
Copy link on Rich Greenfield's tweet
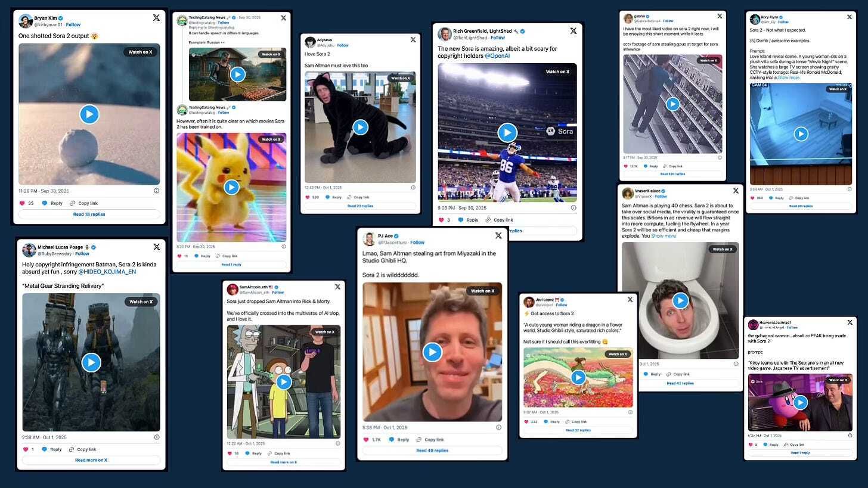pyautogui.click(x=500, y=220)
